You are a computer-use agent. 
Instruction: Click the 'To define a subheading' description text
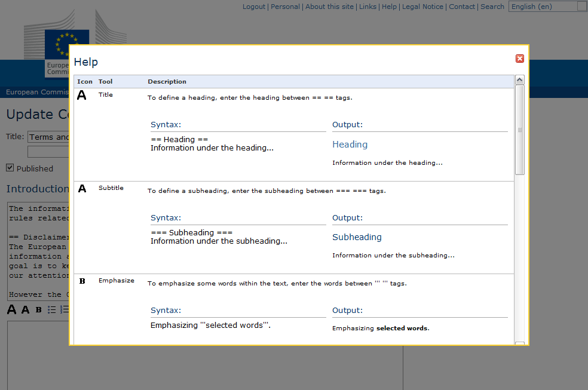pyautogui.click(x=267, y=191)
